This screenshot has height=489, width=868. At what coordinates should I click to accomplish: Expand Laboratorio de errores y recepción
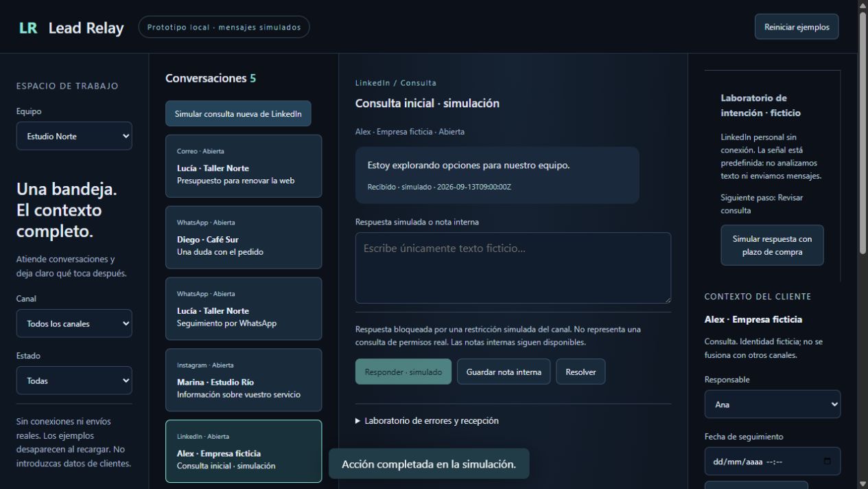pos(427,420)
